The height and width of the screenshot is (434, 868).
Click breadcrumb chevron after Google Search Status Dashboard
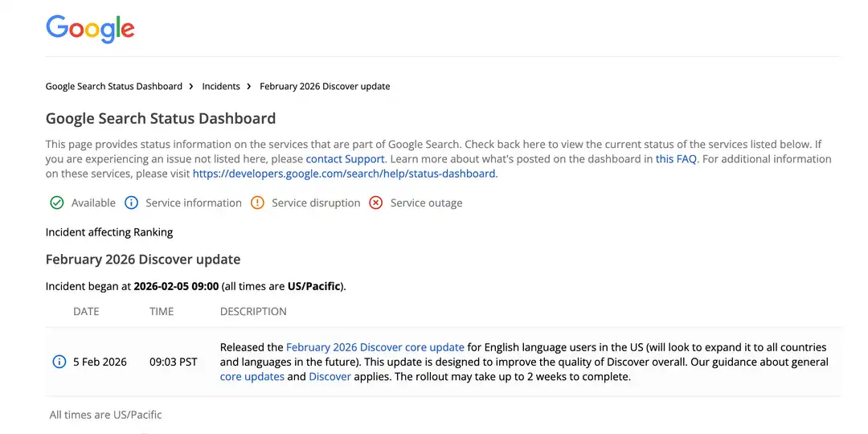tap(191, 86)
